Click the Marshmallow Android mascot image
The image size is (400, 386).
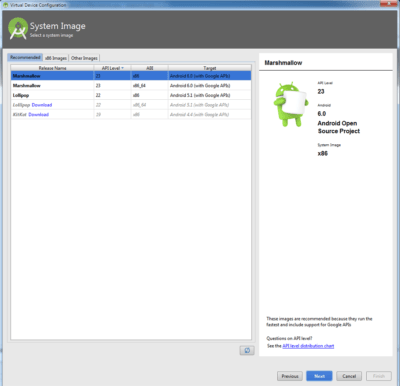pos(290,104)
